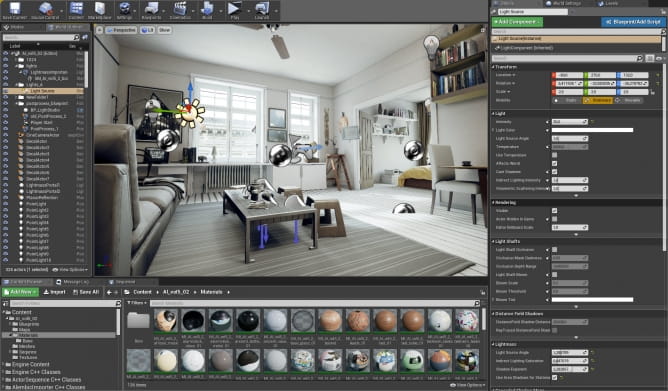Toggle visibility eye of Light Source row
This screenshot has height=391, width=668.
tap(5, 91)
